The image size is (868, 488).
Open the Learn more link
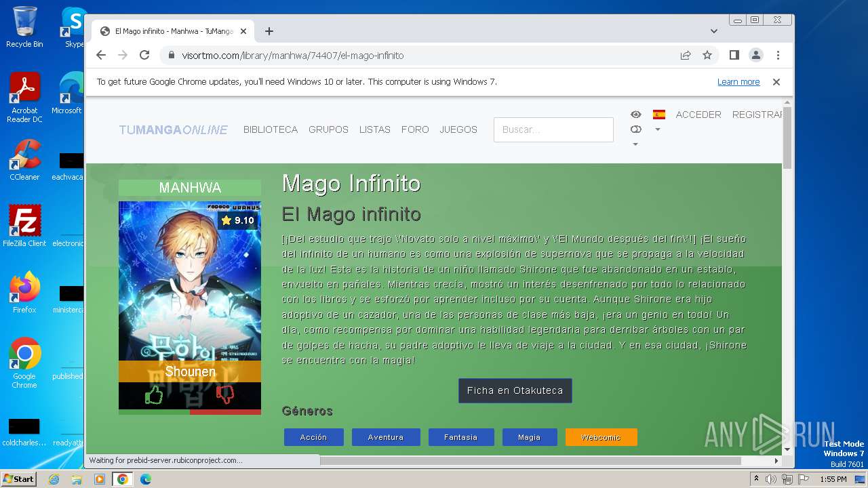[x=738, y=82]
